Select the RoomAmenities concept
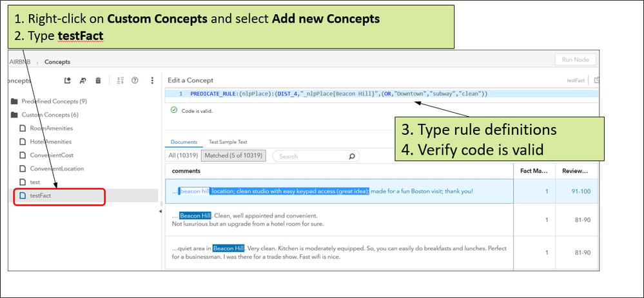 (51, 128)
